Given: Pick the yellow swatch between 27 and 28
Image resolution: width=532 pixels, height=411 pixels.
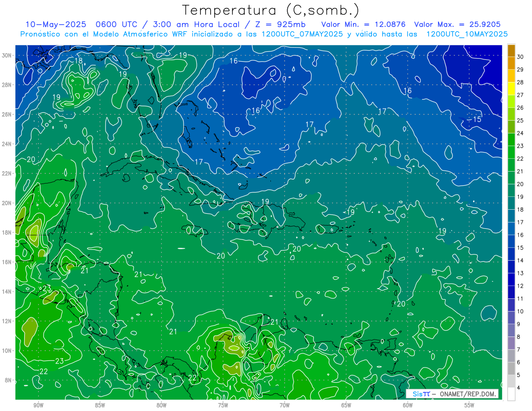Looking at the screenshot, I should pyautogui.click(x=511, y=89).
